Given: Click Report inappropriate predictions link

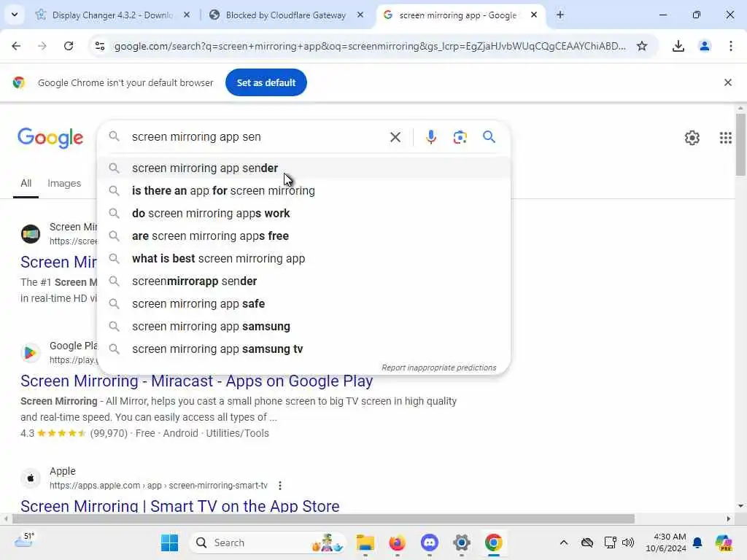Looking at the screenshot, I should click(438, 367).
